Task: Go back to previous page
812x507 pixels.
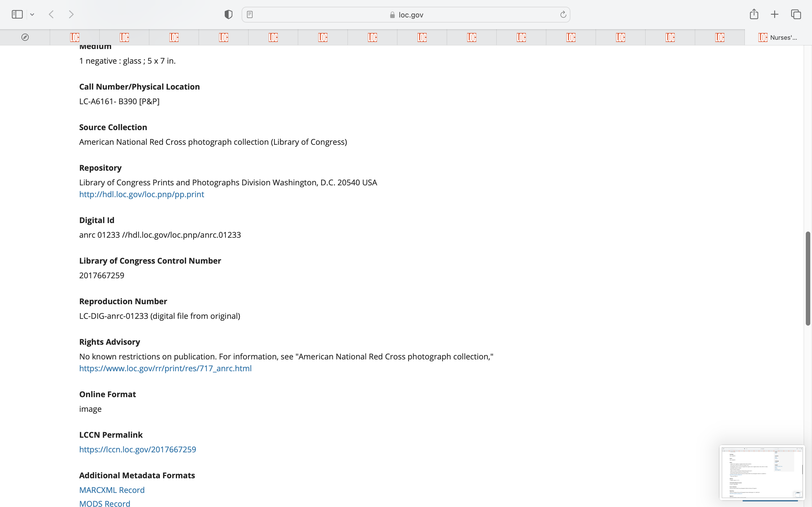Action: click(x=51, y=14)
